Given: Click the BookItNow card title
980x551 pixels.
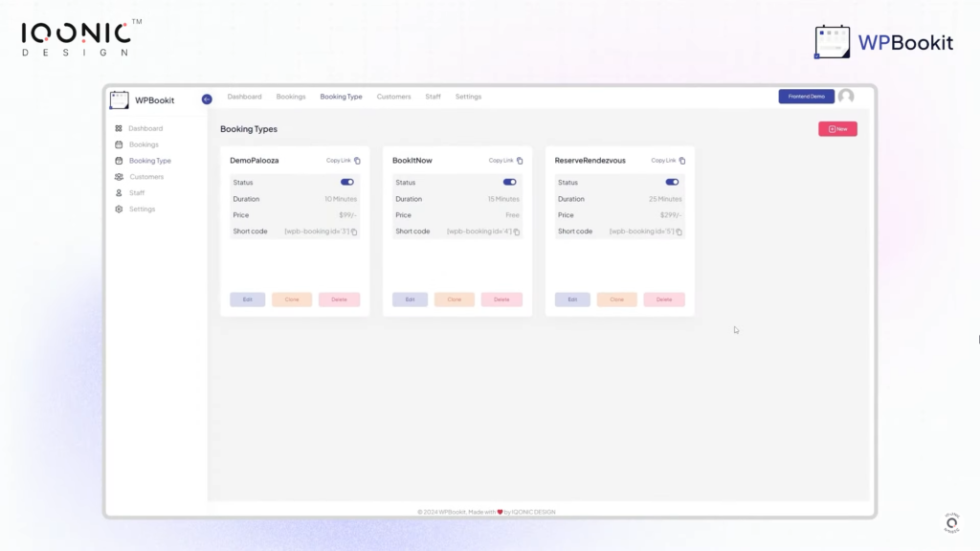Looking at the screenshot, I should [412, 161].
